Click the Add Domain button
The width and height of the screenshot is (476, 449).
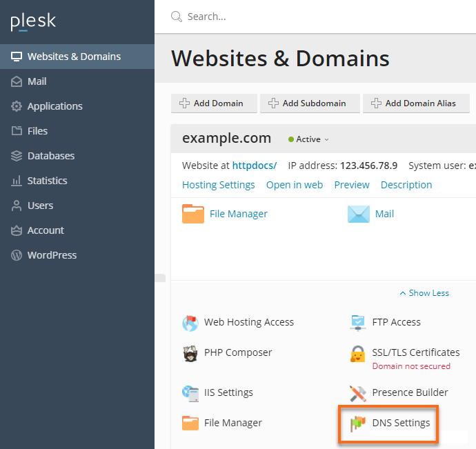pyautogui.click(x=214, y=103)
